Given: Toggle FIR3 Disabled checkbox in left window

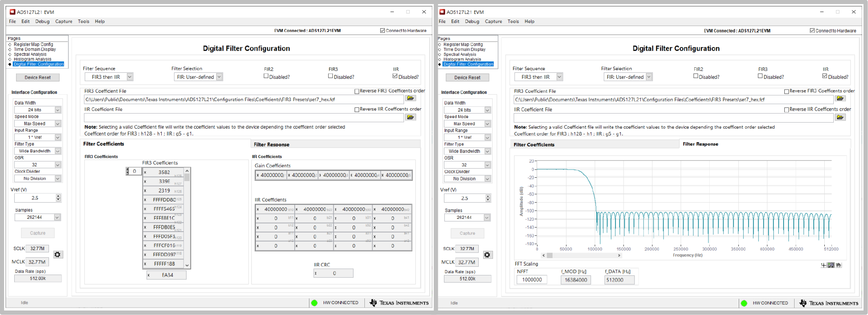Looking at the screenshot, I should pyautogui.click(x=331, y=76).
